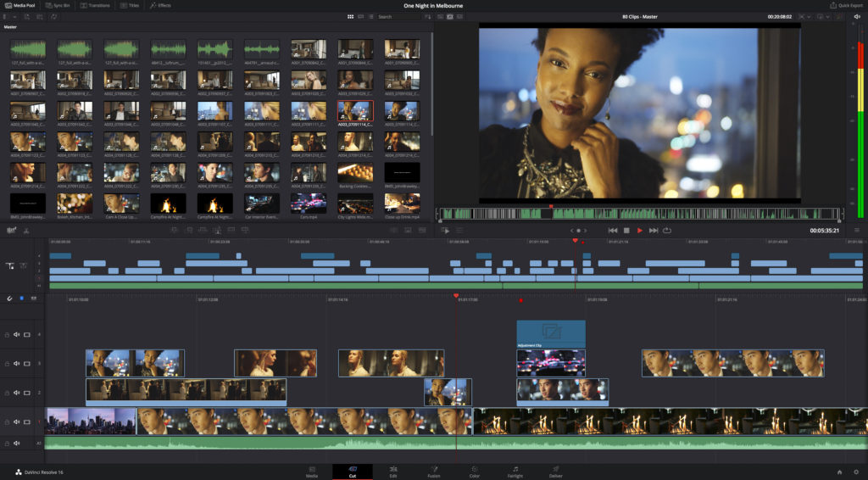The image size is (868, 480).
Task: Select the first green audio waveform clip
Action: click(28, 49)
